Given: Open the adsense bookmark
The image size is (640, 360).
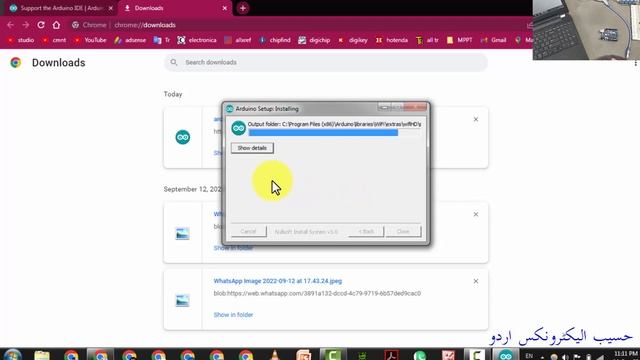Looking at the screenshot, I should pyautogui.click(x=130, y=40).
